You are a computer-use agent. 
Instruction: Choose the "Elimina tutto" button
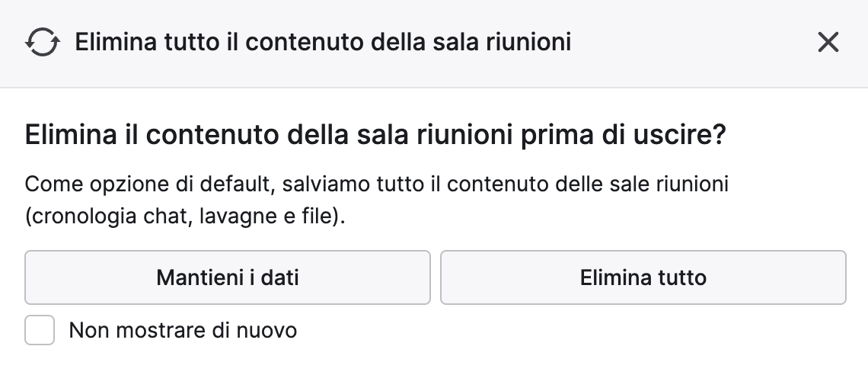[x=643, y=277]
